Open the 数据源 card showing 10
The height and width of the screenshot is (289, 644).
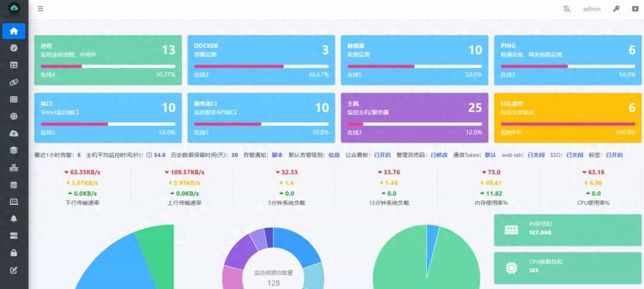click(x=414, y=60)
